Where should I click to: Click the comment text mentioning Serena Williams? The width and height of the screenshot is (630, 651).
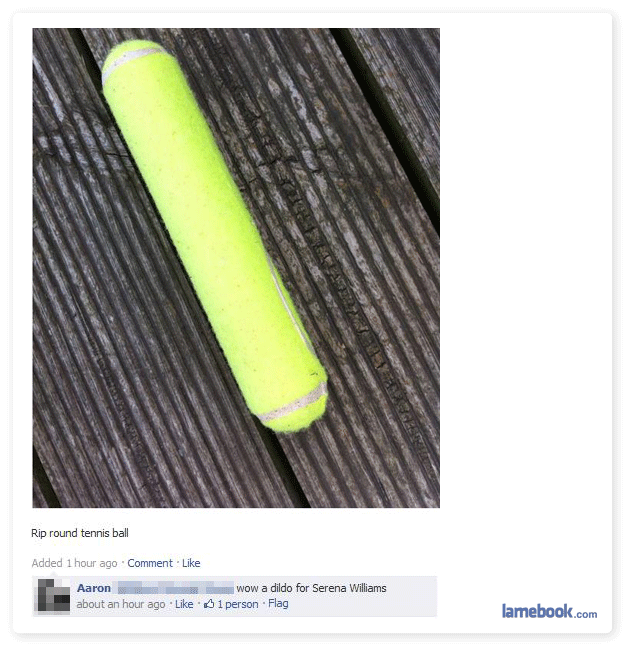(311, 588)
